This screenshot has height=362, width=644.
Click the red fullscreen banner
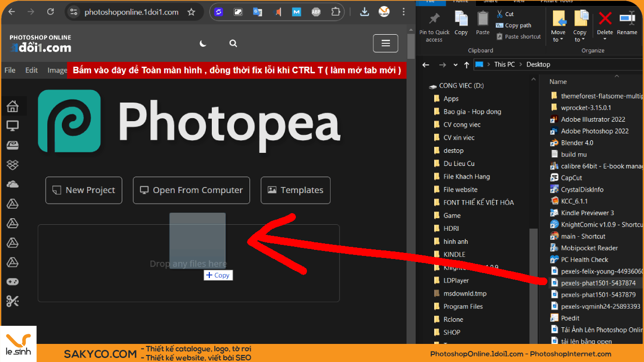click(x=236, y=70)
